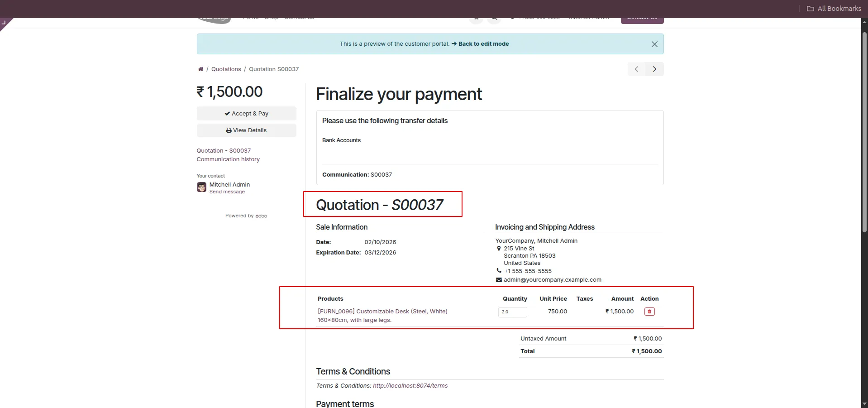This screenshot has width=868, height=408.
Task: Click the scrollbar down arrow
Action: [864, 403]
